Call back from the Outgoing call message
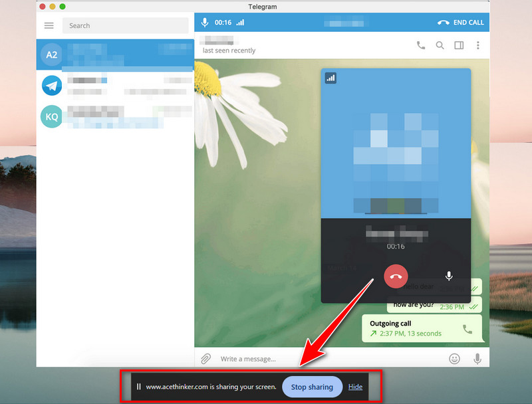This screenshot has height=404, width=532. click(467, 329)
